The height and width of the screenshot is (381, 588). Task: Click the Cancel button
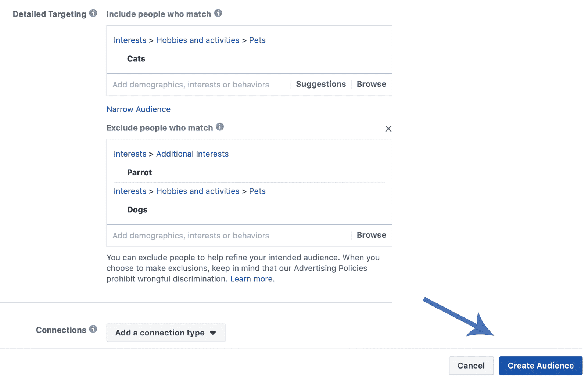(x=471, y=366)
